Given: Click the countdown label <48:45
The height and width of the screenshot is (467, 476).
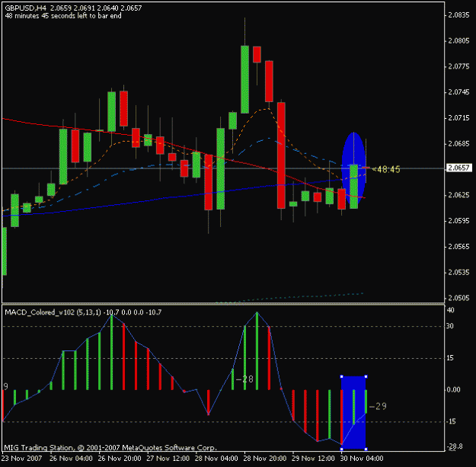Looking at the screenshot, I should [386, 169].
